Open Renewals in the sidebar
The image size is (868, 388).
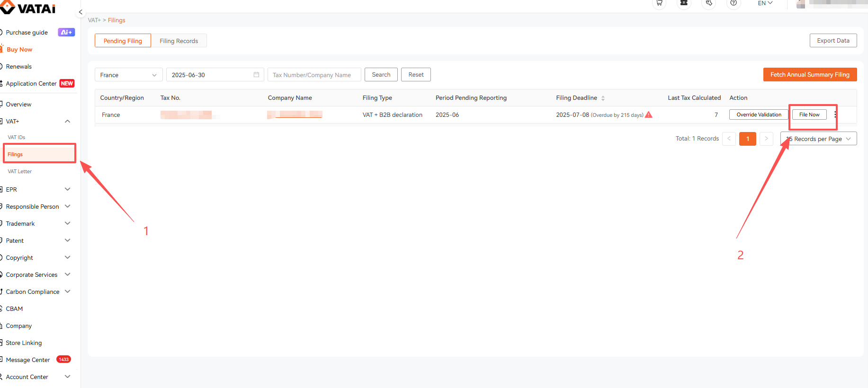tap(18, 66)
